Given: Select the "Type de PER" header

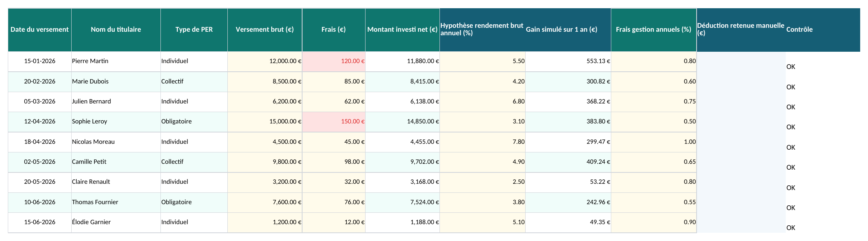Looking at the screenshot, I should pos(194,30).
